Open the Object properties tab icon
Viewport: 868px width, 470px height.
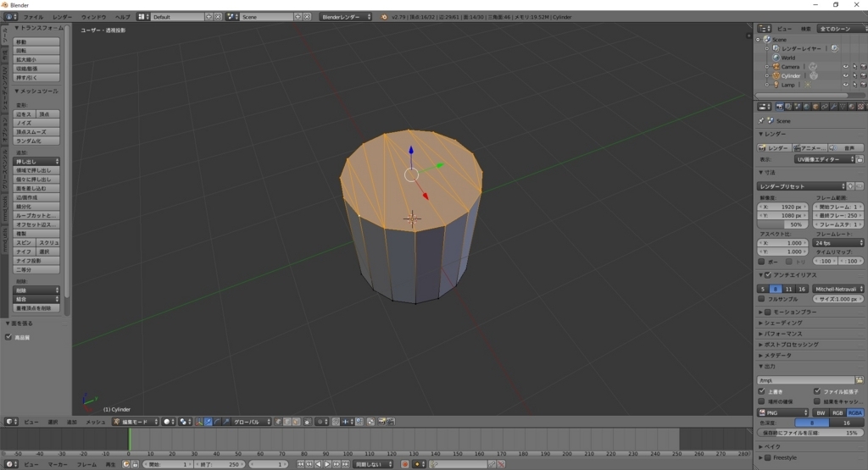pyautogui.click(x=815, y=107)
